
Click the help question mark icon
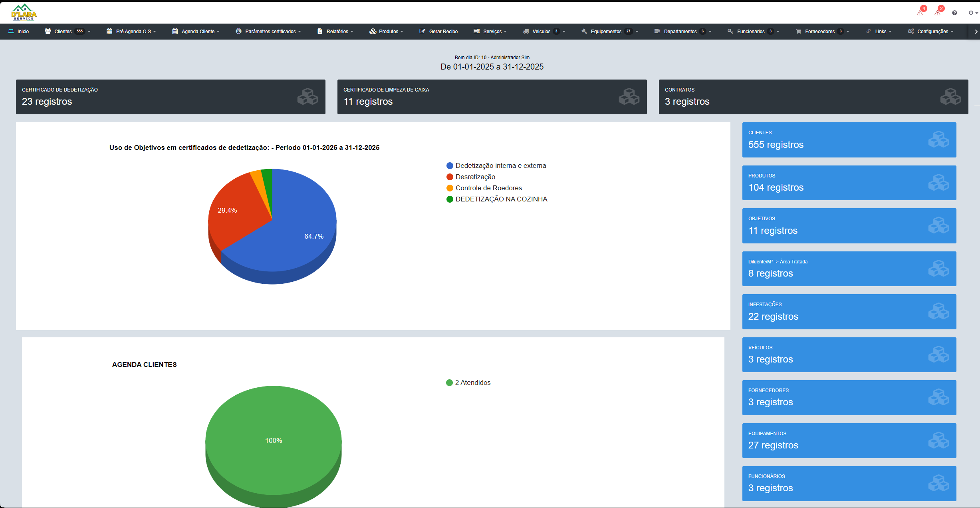click(954, 13)
